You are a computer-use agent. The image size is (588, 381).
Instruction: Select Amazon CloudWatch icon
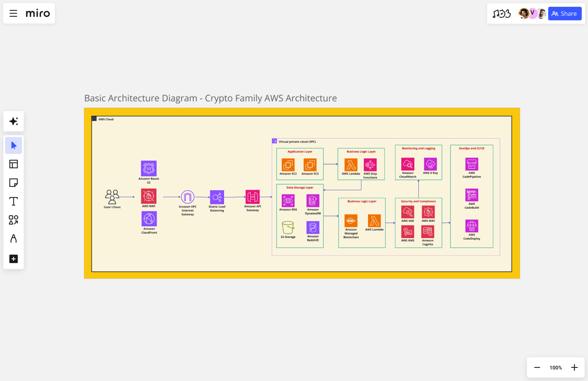[408, 164]
